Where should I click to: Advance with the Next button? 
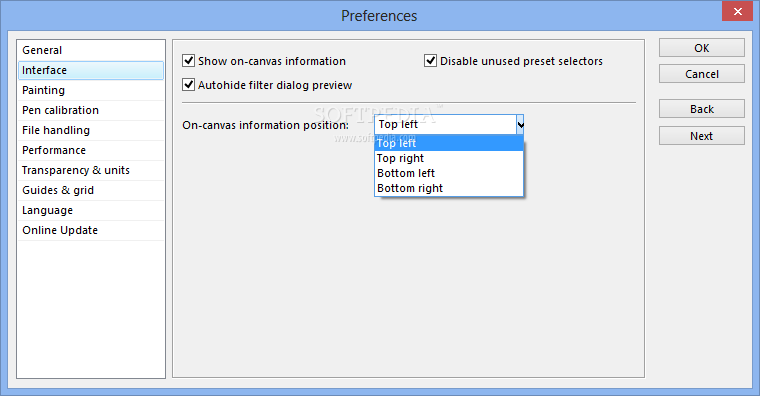pyautogui.click(x=701, y=136)
